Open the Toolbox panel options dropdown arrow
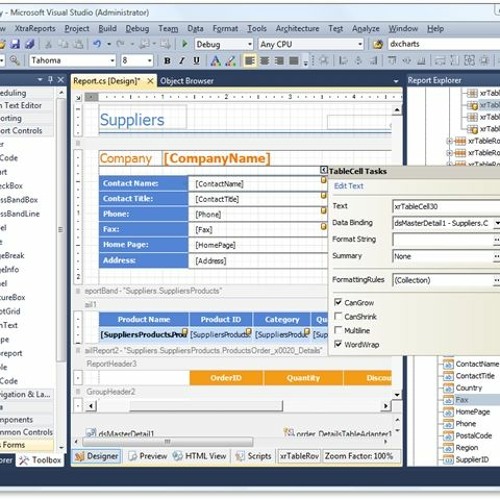Screen dimensions: 500x500 click(40, 80)
